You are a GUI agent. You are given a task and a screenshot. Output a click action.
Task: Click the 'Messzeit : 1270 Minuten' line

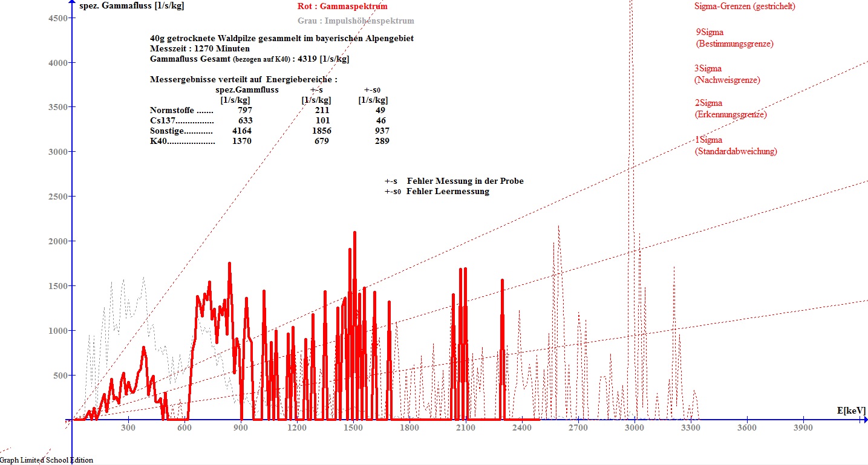pyautogui.click(x=200, y=49)
